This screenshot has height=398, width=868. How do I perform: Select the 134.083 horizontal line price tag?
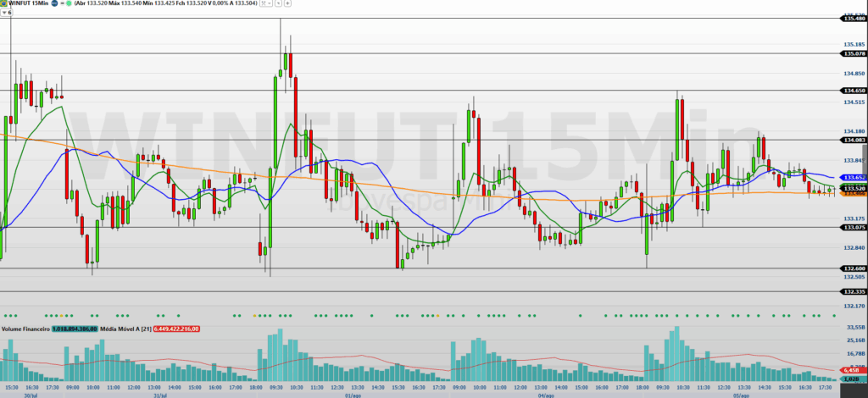coord(853,140)
